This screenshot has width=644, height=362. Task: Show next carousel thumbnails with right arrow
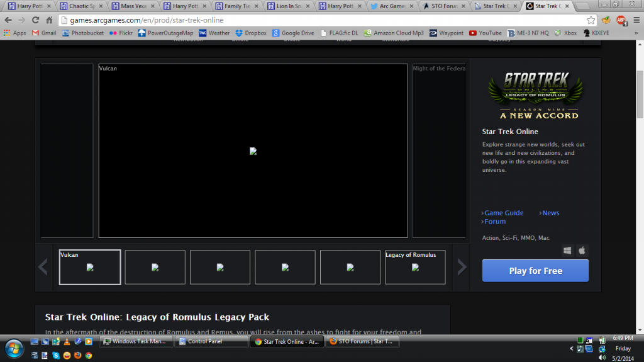[462, 268]
